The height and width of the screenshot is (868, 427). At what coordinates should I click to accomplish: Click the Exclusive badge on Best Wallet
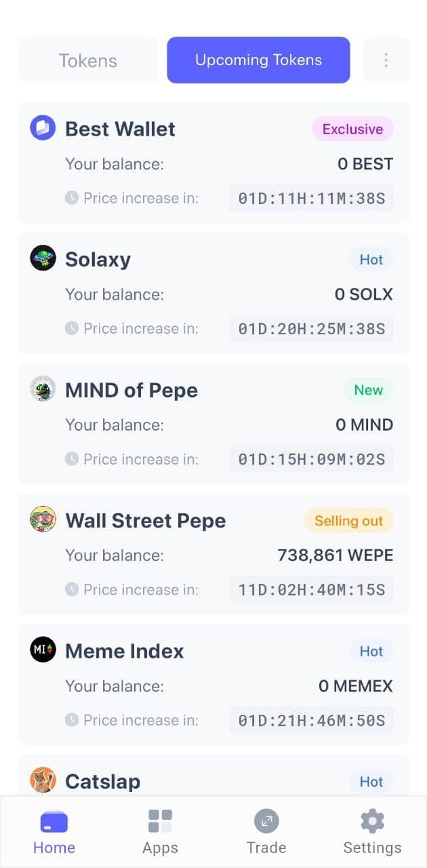point(352,129)
